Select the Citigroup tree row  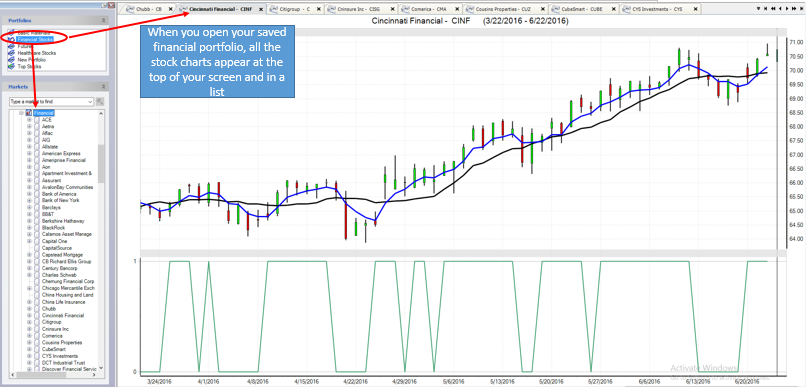click(x=51, y=322)
